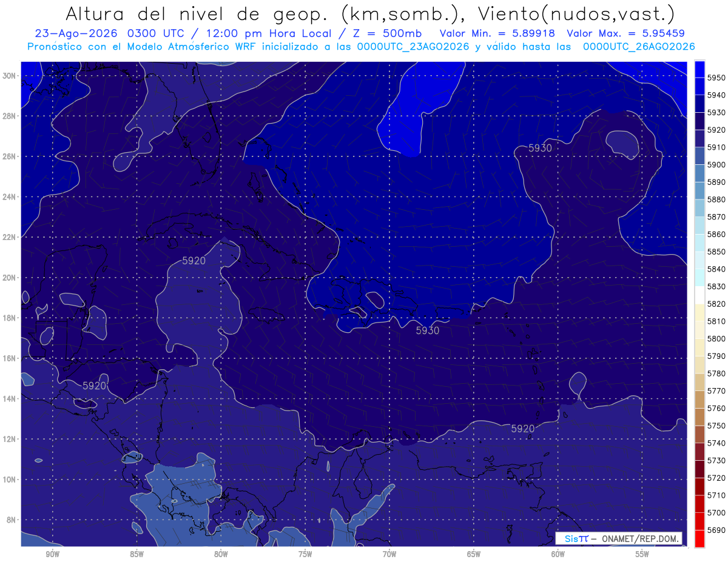Click the 8N latitude axis label
Screen dimensions: 728x562
click(12, 520)
